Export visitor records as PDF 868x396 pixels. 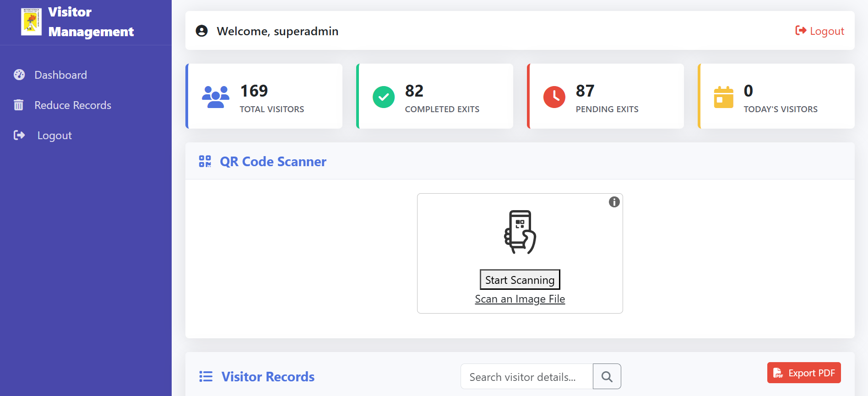click(x=803, y=373)
